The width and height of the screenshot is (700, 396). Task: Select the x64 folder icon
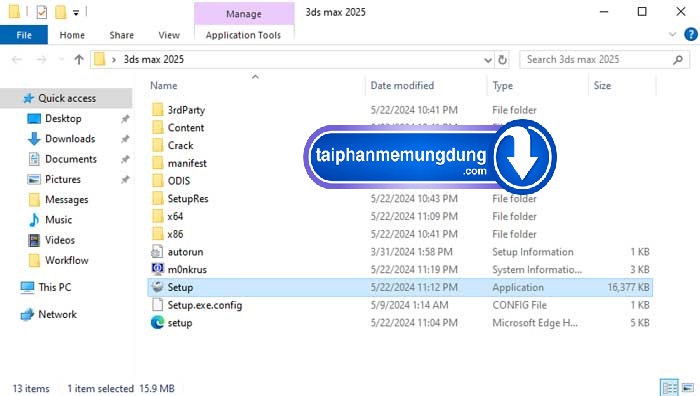(x=158, y=216)
